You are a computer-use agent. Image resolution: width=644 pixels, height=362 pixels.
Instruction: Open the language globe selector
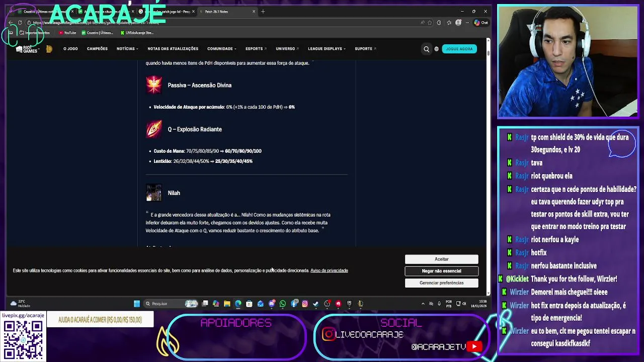[436, 49]
